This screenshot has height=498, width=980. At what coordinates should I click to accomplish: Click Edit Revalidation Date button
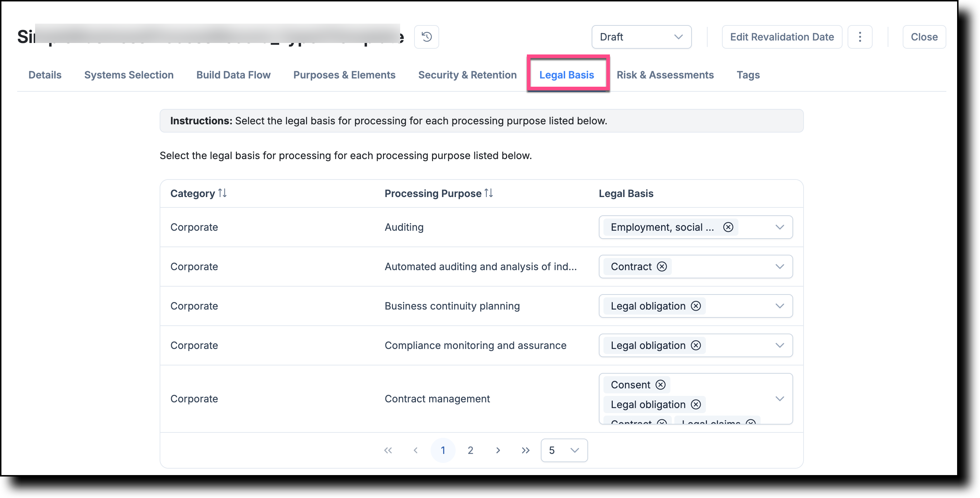click(x=782, y=37)
